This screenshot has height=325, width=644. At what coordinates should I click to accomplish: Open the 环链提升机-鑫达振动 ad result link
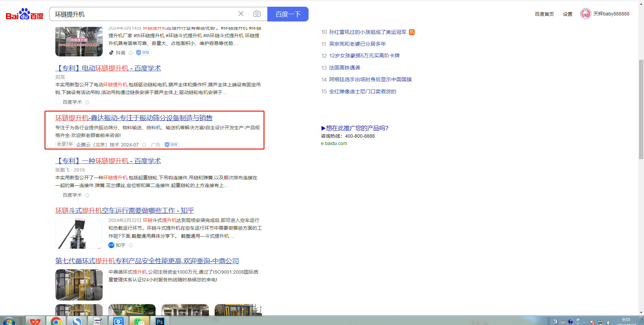click(134, 118)
